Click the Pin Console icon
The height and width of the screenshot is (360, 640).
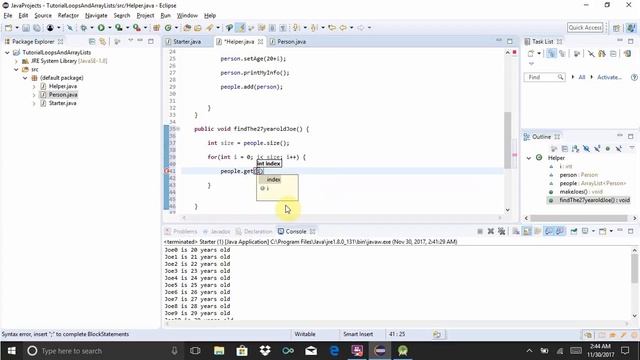(x=574, y=231)
